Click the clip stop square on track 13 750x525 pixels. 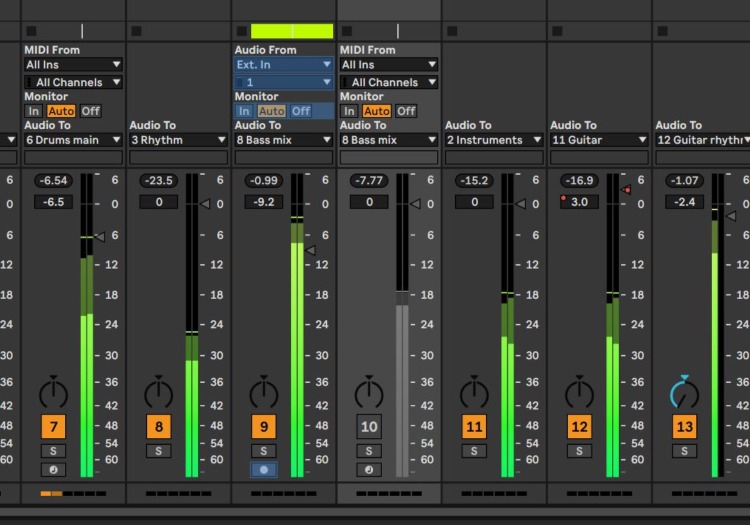tap(662, 31)
